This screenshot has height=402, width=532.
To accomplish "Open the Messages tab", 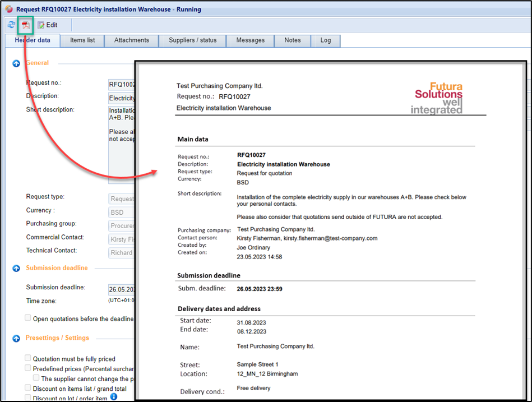I will 250,40.
